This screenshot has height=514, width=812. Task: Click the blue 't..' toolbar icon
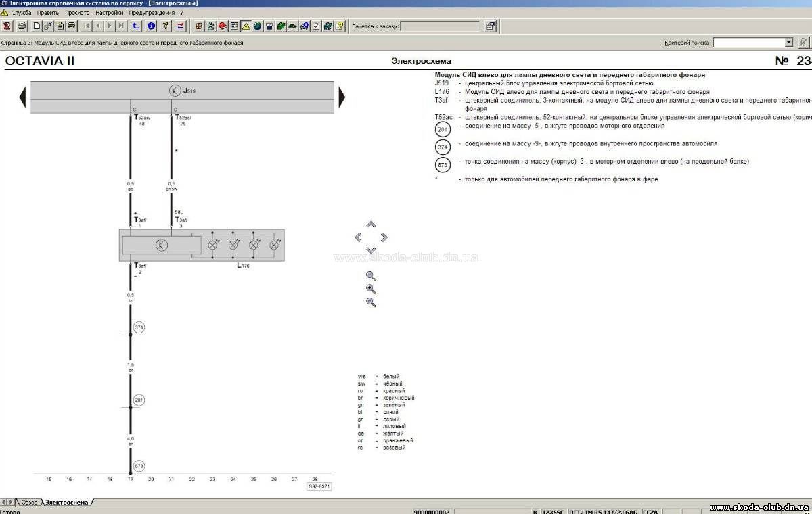coord(136,26)
